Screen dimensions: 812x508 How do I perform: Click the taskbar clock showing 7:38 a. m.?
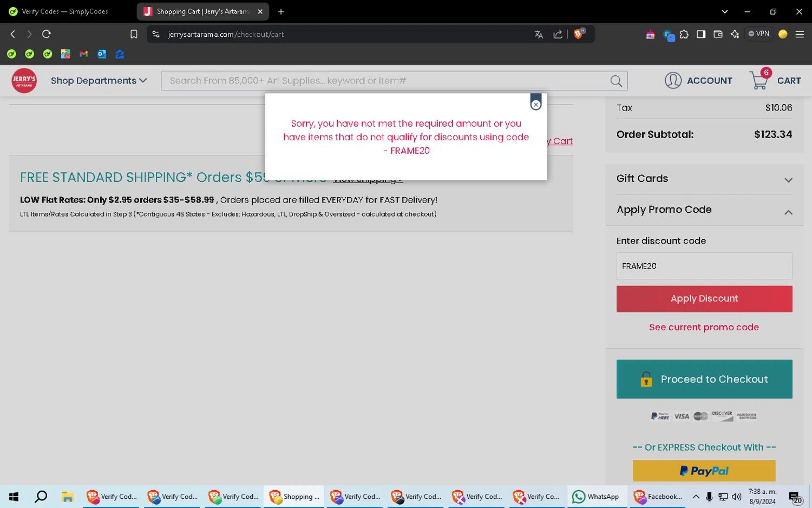(x=762, y=497)
